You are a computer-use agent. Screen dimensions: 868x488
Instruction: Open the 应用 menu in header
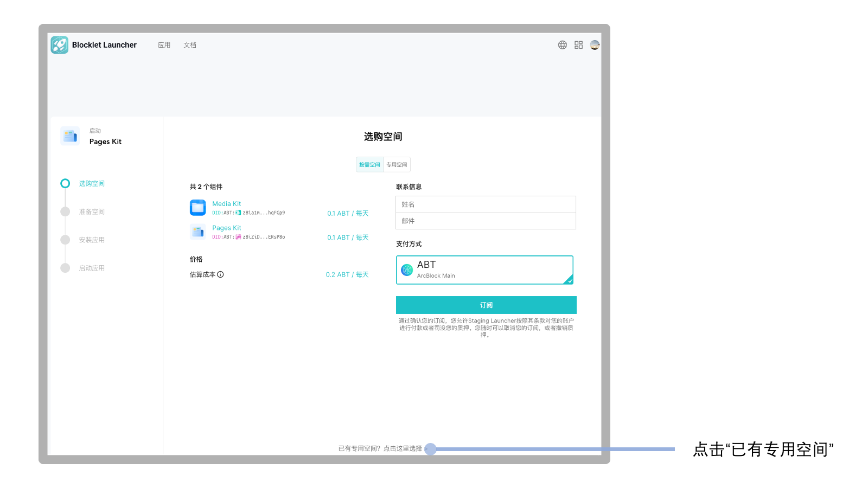tap(164, 45)
